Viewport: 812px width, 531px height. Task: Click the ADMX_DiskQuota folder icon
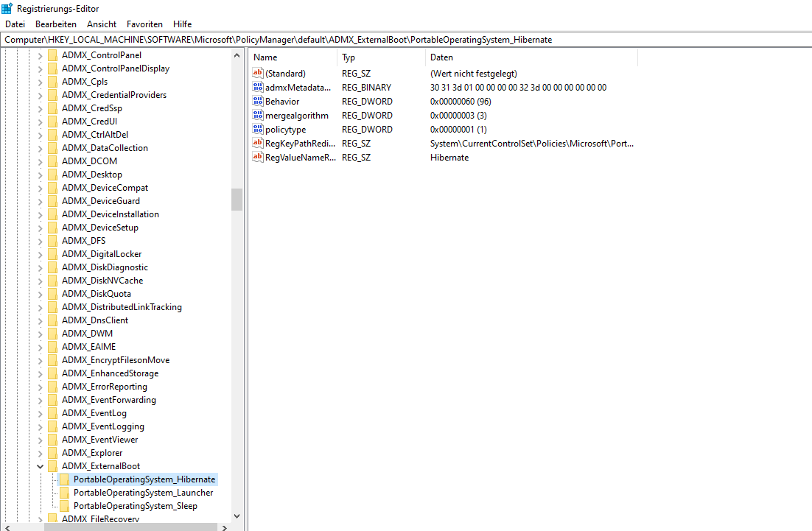[52, 293]
